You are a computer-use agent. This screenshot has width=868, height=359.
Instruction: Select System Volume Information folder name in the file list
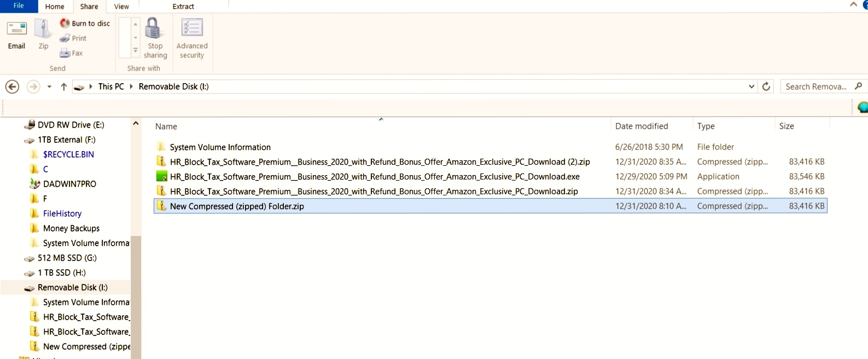[220, 147]
